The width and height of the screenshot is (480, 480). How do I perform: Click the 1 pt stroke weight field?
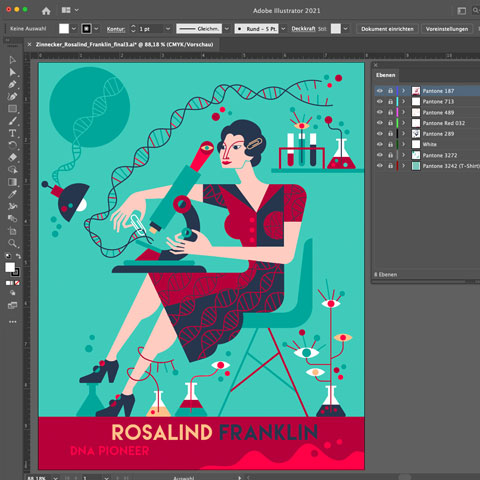coord(151,29)
